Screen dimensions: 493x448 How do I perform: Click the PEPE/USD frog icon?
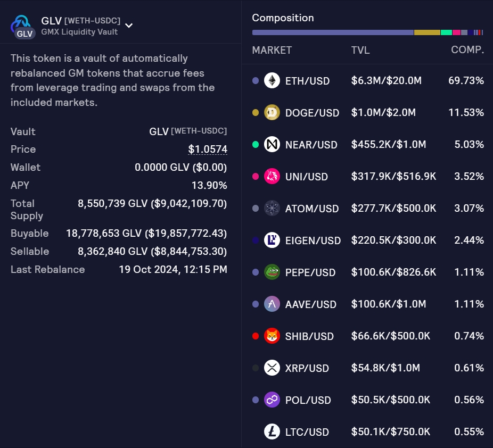pos(272,272)
